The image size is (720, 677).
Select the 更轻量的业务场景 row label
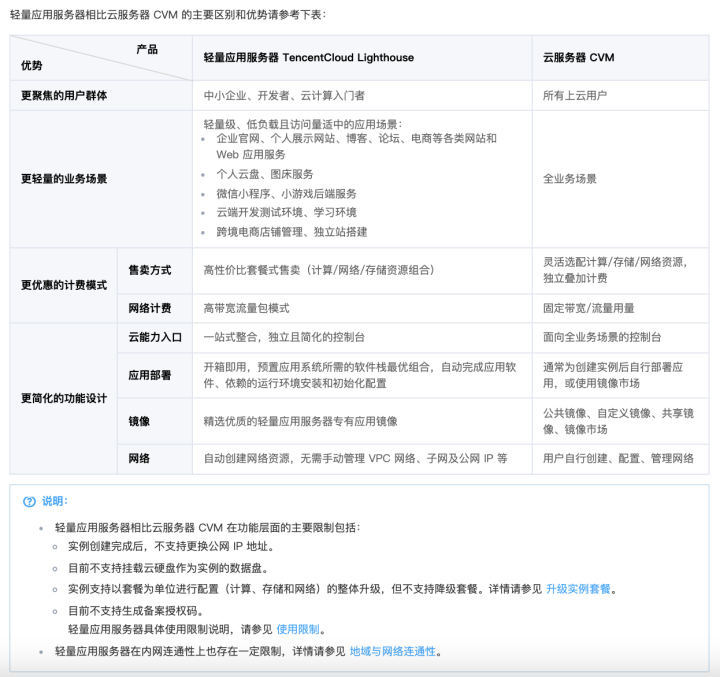tap(64, 179)
